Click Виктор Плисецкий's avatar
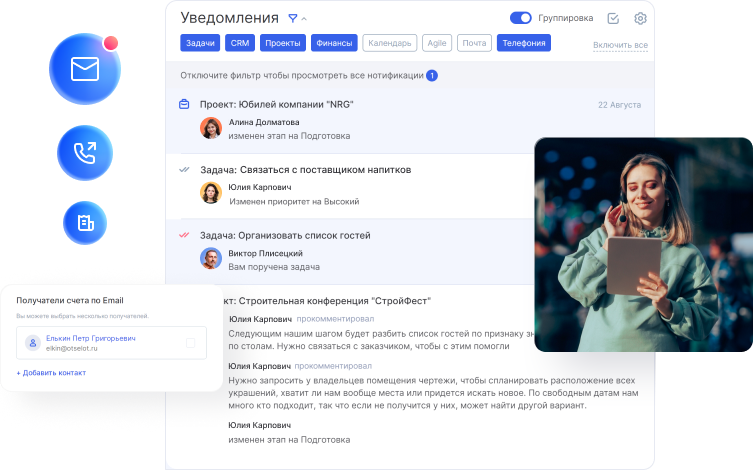 click(210, 259)
